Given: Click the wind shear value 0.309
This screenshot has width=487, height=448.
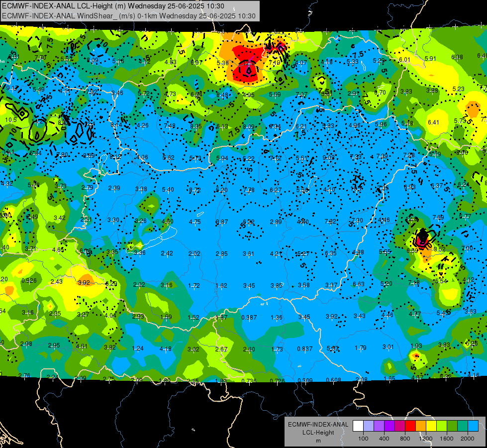Looking at the screenshot, I should (x=305, y=380).
